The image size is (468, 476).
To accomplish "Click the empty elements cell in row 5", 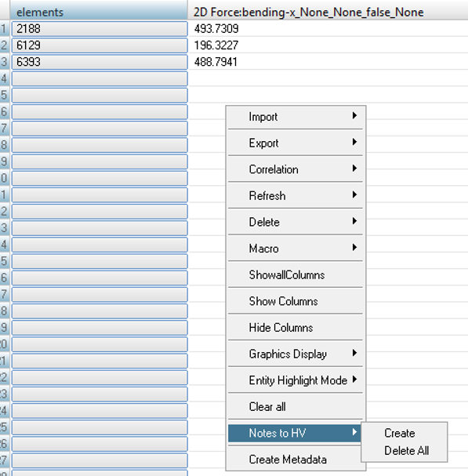I will point(100,96).
